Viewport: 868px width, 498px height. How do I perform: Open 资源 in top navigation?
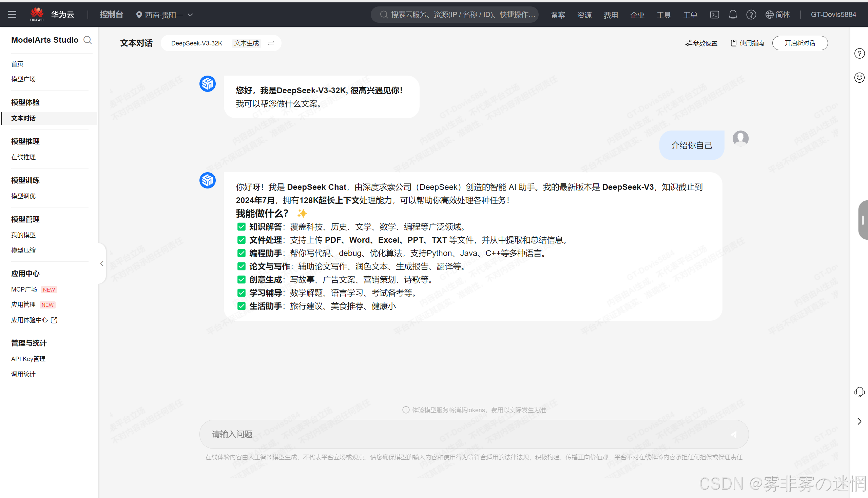pos(584,15)
